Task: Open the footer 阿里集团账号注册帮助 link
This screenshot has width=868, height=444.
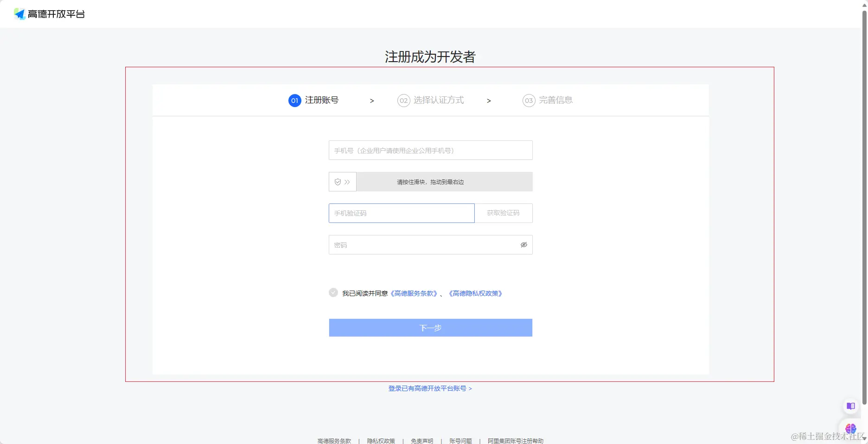Action: click(x=516, y=441)
